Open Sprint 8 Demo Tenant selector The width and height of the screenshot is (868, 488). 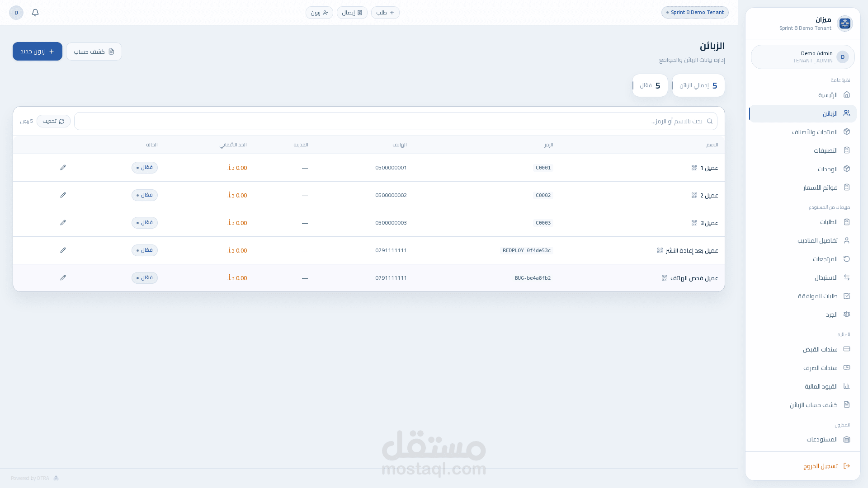(695, 13)
